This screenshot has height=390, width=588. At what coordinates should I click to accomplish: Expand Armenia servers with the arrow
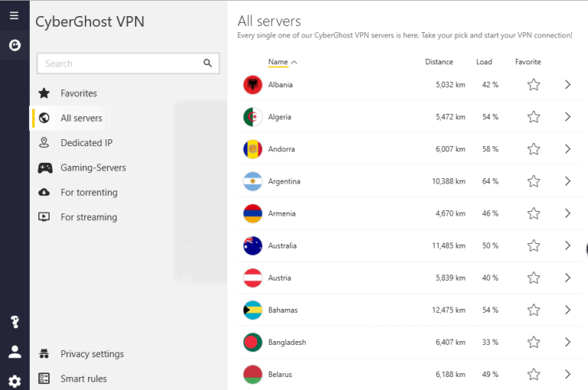(x=567, y=213)
